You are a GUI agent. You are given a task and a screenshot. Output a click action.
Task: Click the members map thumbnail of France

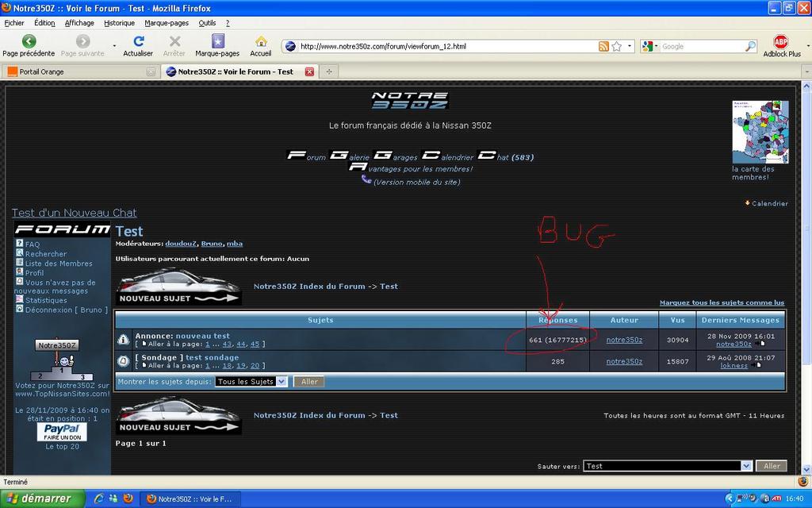tap(760, 131)
